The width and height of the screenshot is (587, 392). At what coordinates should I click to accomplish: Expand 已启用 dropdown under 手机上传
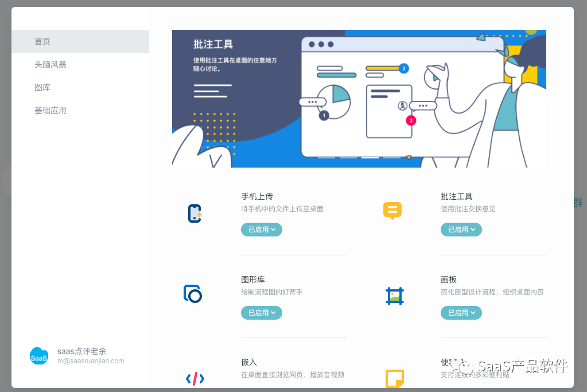[261, 230]
